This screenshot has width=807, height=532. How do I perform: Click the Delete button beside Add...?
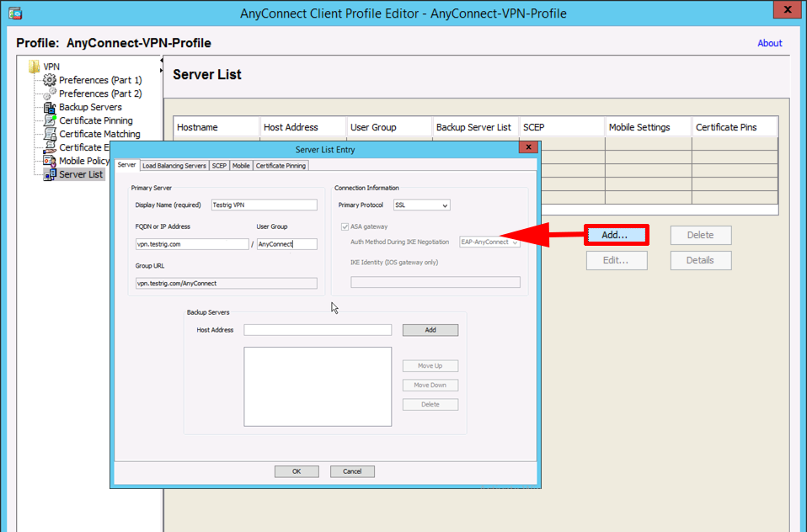(701, 235)
